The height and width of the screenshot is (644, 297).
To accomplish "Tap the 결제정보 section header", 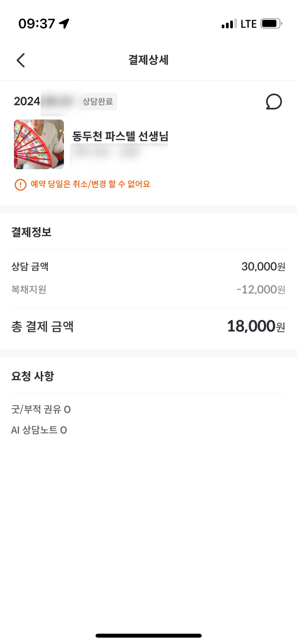I will (x=31, y=232).
